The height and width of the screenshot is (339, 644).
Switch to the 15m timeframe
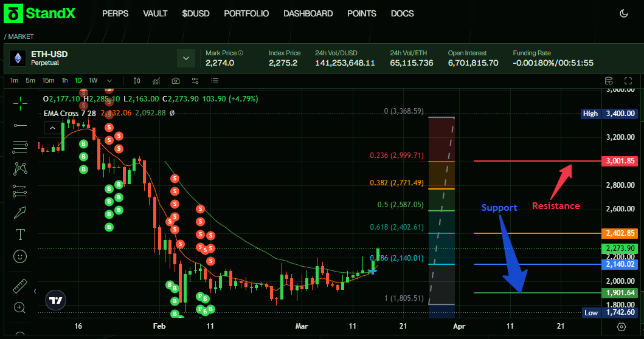[48, 80]
